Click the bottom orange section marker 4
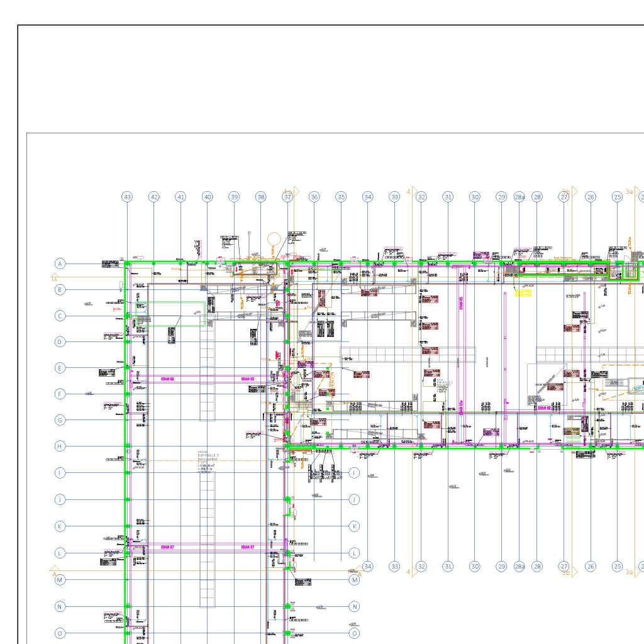Viewport: 644px width, 644px height. tap(409, 572)
